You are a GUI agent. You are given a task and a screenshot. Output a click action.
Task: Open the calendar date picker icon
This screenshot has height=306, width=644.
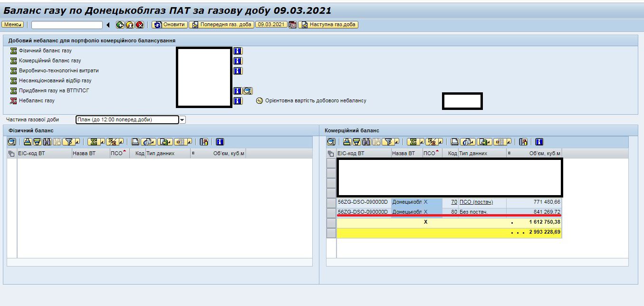293,25
